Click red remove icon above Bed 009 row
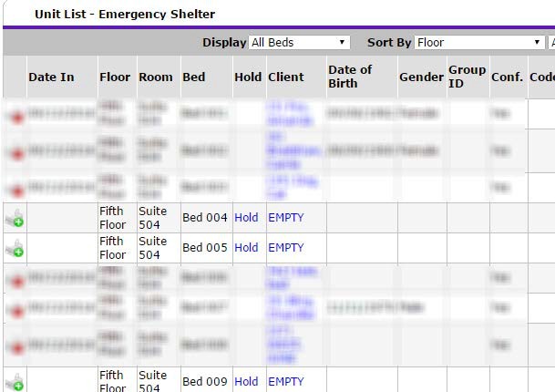555x392 pixels. [16, 348]
